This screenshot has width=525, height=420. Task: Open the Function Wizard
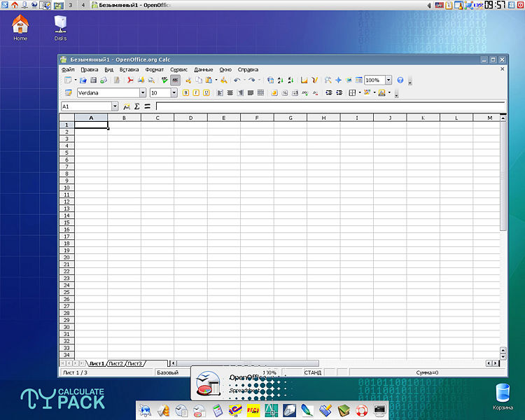point(127,106)
